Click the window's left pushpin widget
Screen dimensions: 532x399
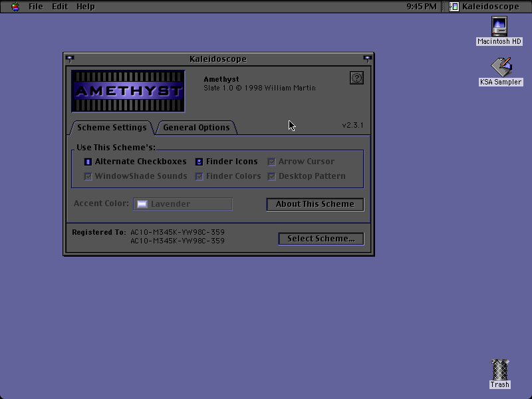70,59
